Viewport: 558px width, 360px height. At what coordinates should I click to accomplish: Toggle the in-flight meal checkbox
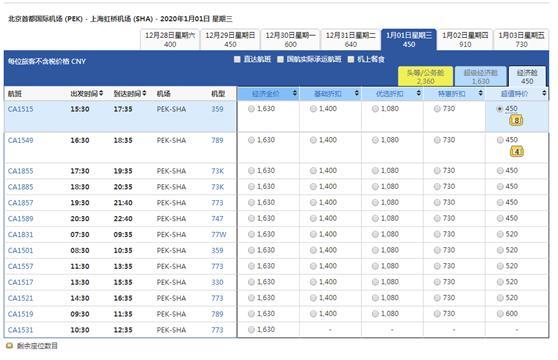(351, 59)
